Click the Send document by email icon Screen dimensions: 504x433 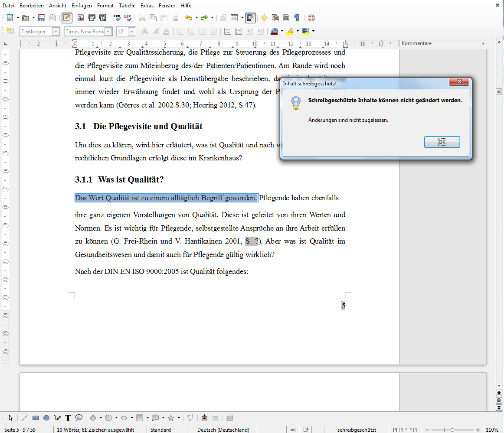tap(52, 18)
